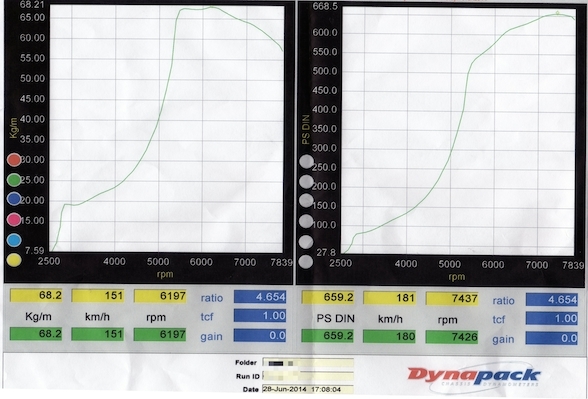Click the torque gain value 0.0

point(260,335)
